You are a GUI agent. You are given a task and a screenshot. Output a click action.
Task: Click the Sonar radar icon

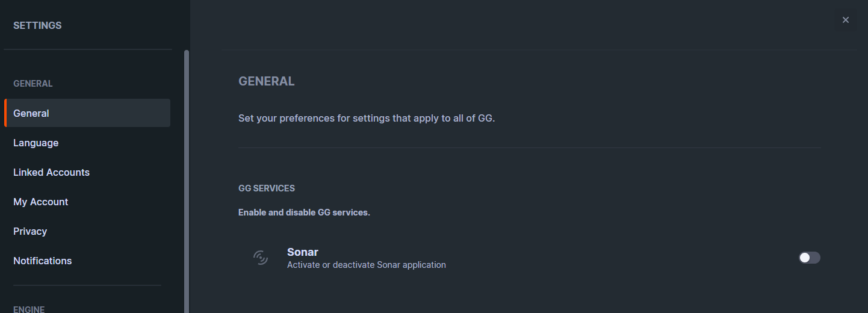point(261,258)
